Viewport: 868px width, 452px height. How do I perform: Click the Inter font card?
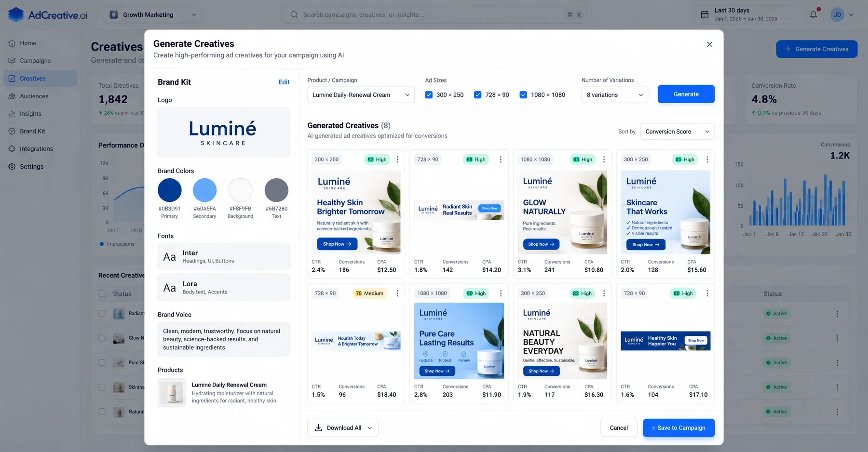pos(224,257)
